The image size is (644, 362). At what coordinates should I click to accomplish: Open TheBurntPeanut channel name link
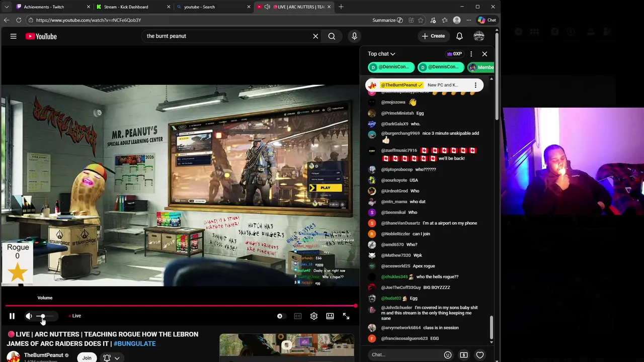coord(44,355)
